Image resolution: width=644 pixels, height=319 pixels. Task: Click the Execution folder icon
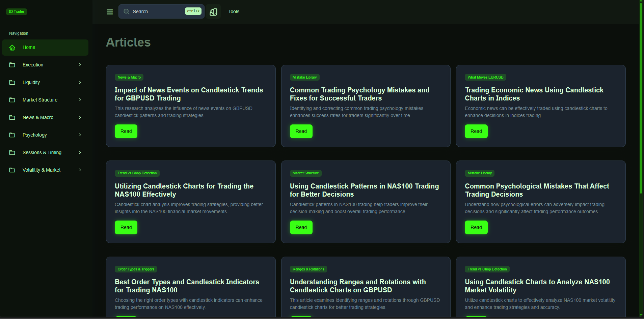pyautogui.click(x=12, y=65)
